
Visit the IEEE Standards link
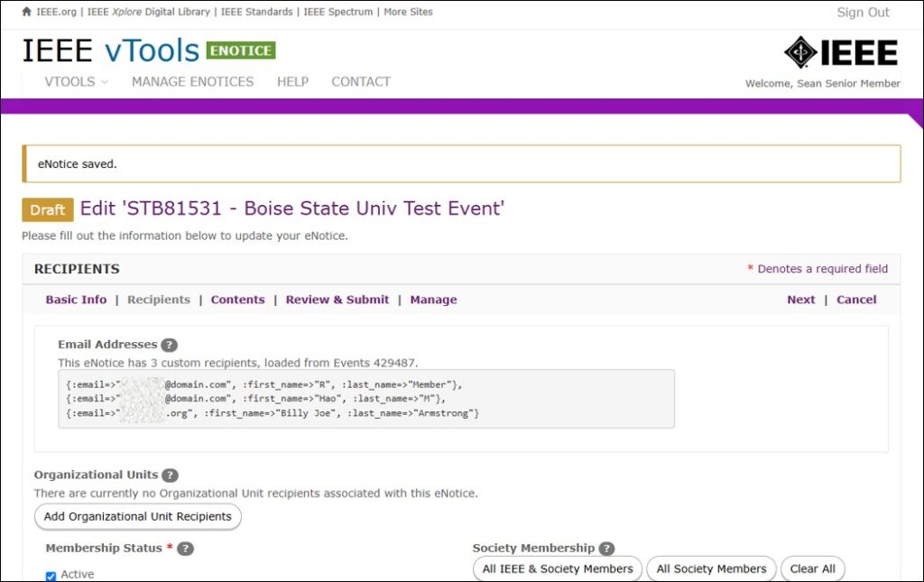[x=256, y=12]
